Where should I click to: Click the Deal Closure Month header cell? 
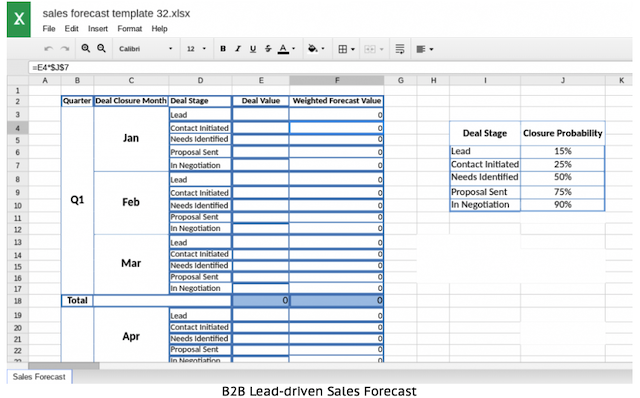tap(131, 101)
